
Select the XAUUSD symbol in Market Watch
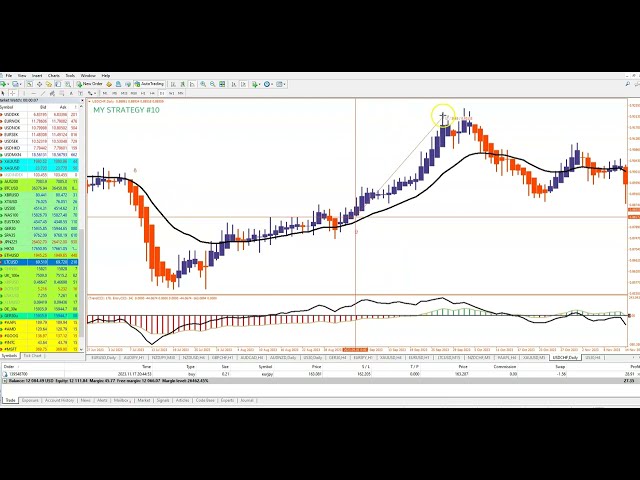tap(13, 160)
